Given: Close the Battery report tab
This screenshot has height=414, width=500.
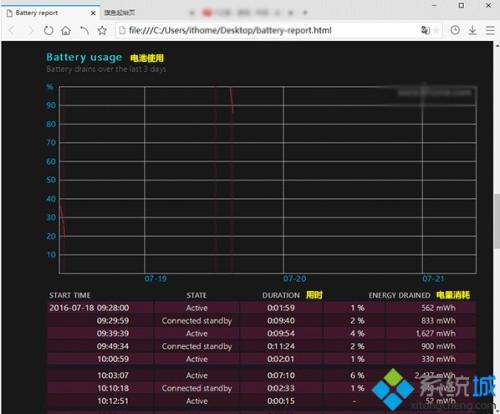Looking at the screenshot, I should click(x=93, y=13).
